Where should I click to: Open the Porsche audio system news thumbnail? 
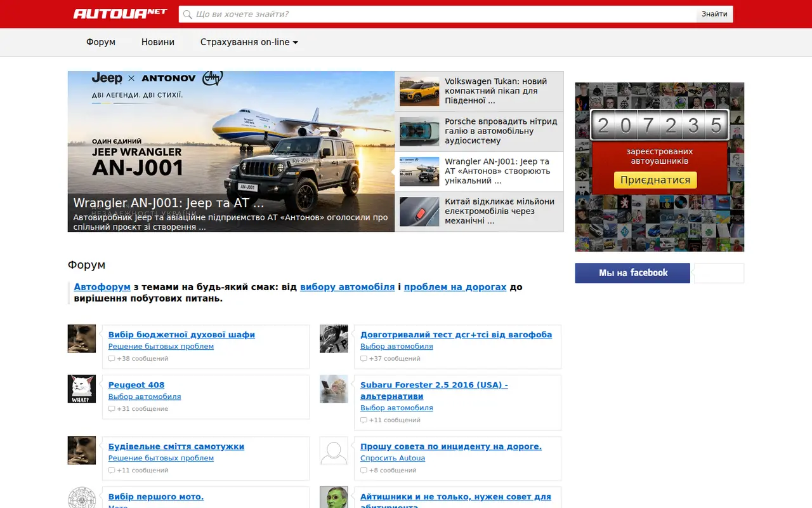coord(419,131)
